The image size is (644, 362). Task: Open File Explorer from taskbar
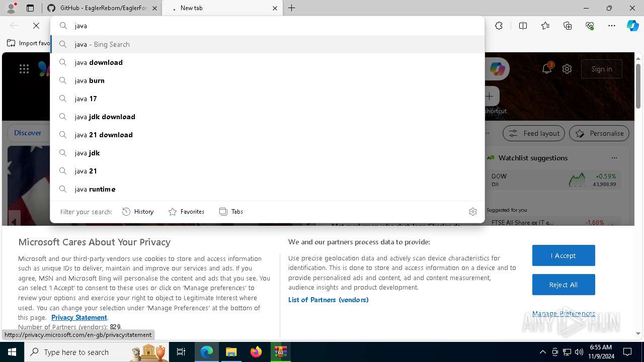pos(231,352)
